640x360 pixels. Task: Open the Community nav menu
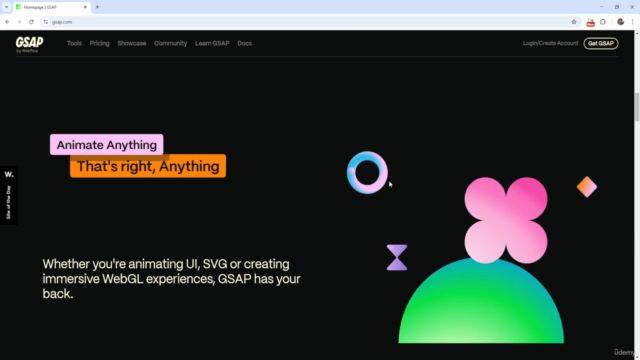(171, 43)
